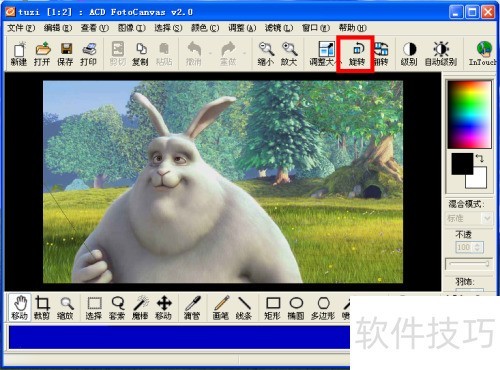500x370 pixels.
Task: Open the Image (图像) menu
Action: point(132,28)
